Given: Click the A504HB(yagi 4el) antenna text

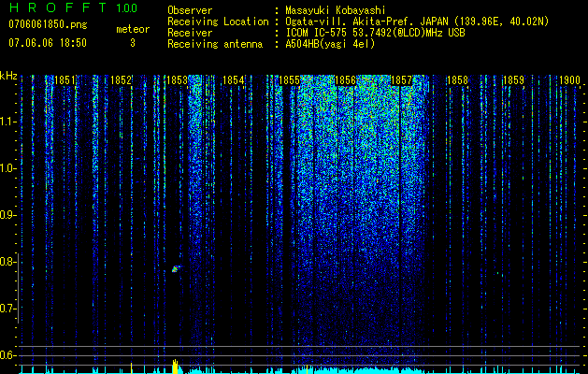Looking at the screenshot, I should click(x=330, y=44).
